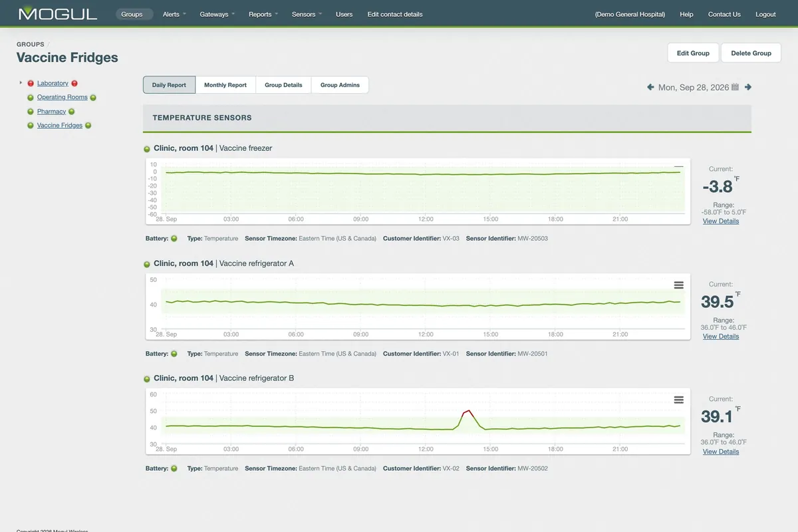Open Vaccine refrigerator A chart menu icon

(x=678, y=285)
